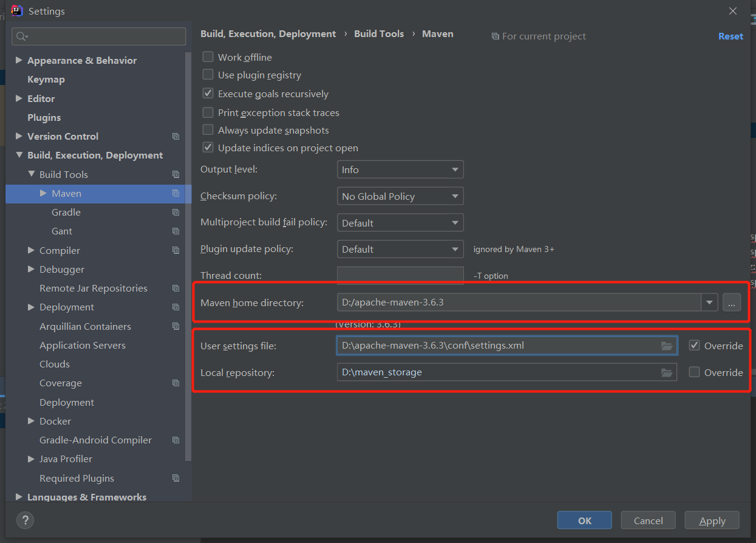Uncheck Update indices on project open
Image resolution: width=756 pixels, height=543 pixels.
pos(208,148)
